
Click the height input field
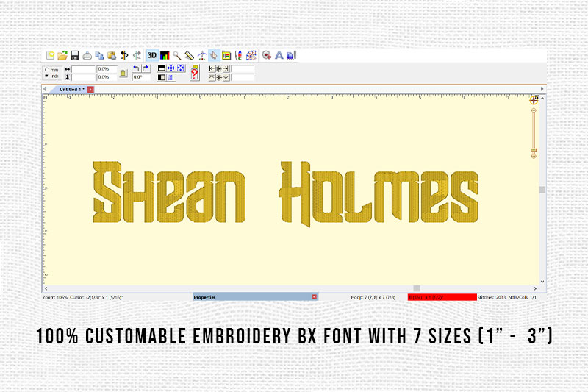(x=83, y=77)
